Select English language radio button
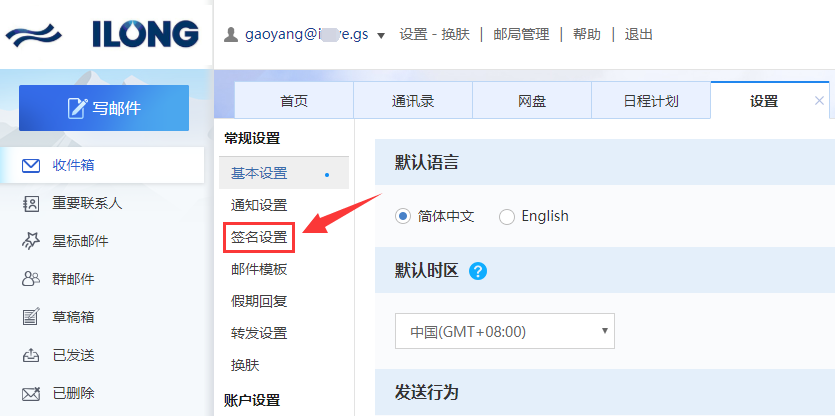This screenshot has height=416, width=835. point(507,216)
